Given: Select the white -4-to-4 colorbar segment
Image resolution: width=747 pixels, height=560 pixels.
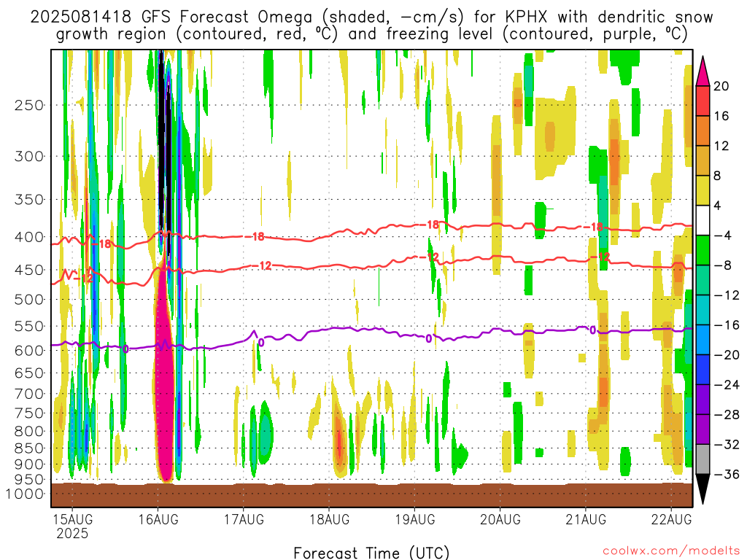Looking at the screenshot, I should point(703,220).
